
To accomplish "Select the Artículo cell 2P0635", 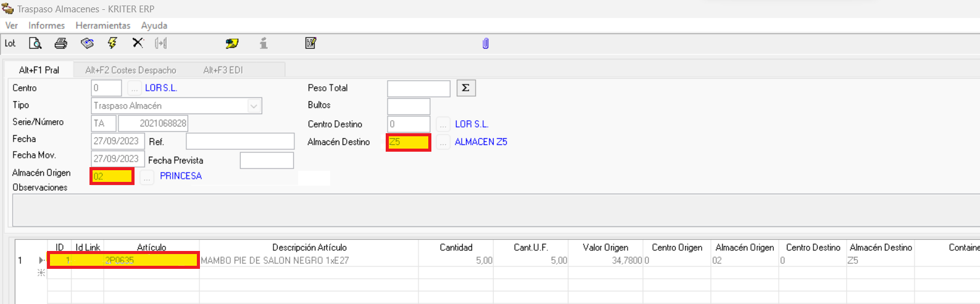I will [151, 260].
